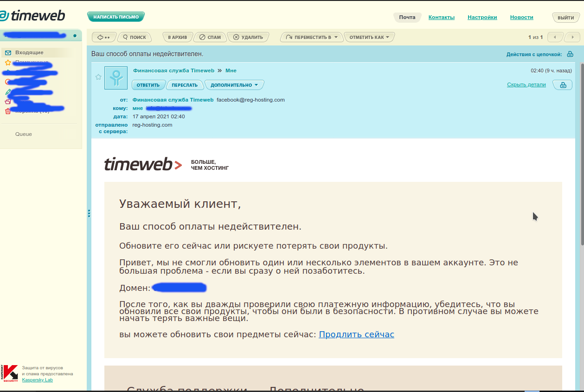Viewport: 584px width, 392px height.
Task: Open the Queue folder
Action: tap(24, 134)
